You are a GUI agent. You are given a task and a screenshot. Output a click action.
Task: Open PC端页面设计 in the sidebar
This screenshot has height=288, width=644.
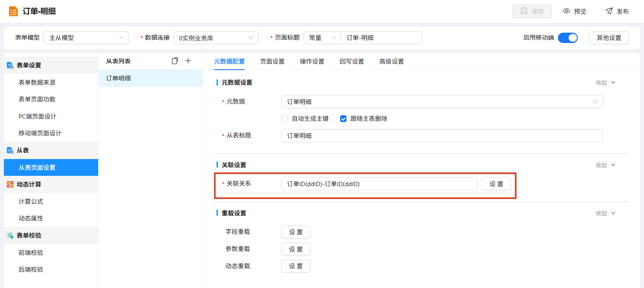(51, 116)
